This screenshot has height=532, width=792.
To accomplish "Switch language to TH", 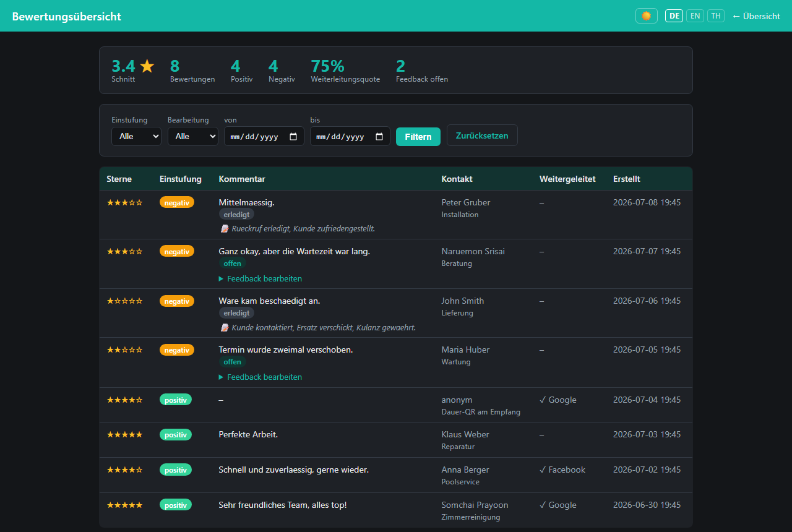I will click(x=717, y=16).
